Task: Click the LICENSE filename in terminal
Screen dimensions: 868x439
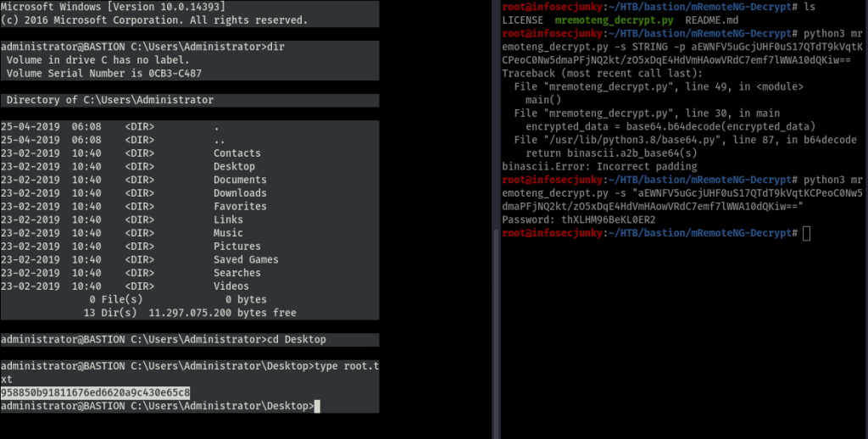Action: [522, 20]
